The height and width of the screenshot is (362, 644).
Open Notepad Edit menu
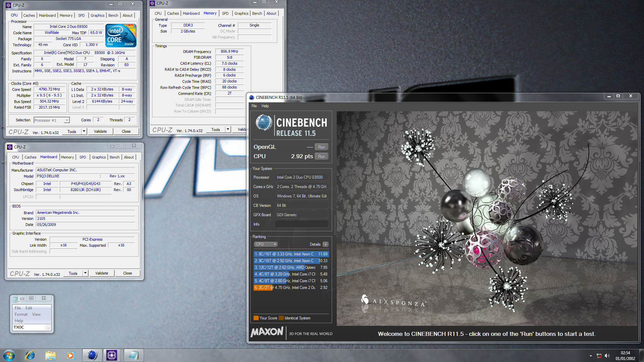click(29, 308)
